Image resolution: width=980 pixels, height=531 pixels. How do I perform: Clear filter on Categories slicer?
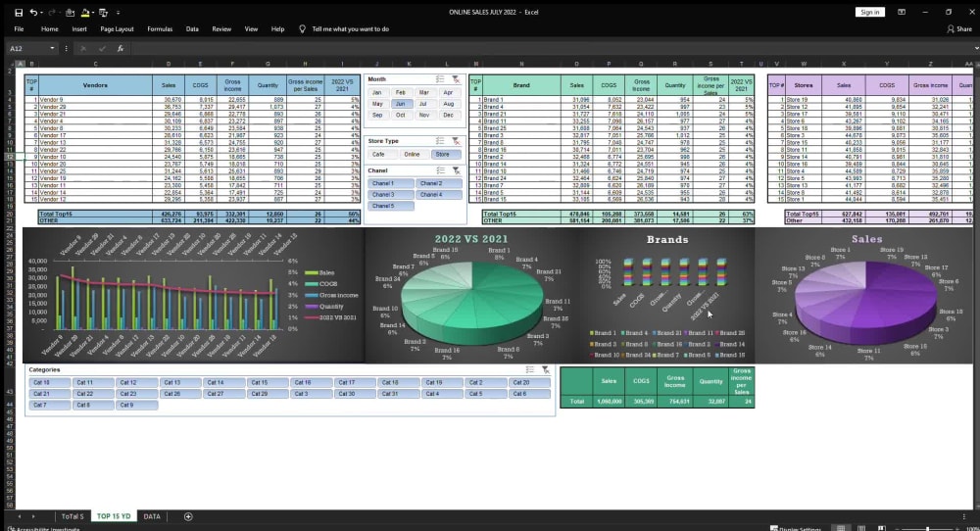pos(546,369)
